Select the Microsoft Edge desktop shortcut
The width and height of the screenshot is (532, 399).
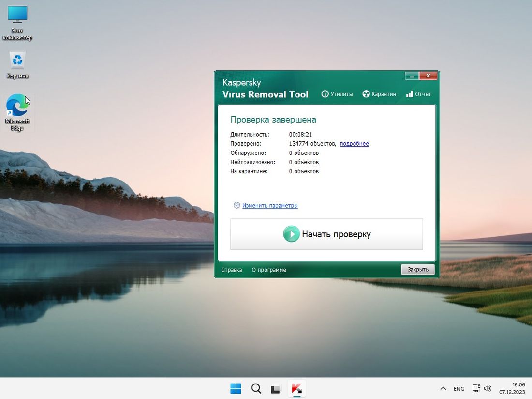pyautogui.click(x=17, y=112)
